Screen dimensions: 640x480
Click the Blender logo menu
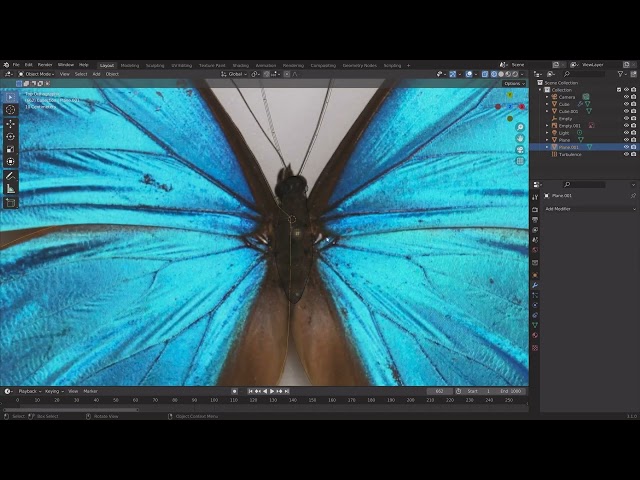[x=6, y=64]
